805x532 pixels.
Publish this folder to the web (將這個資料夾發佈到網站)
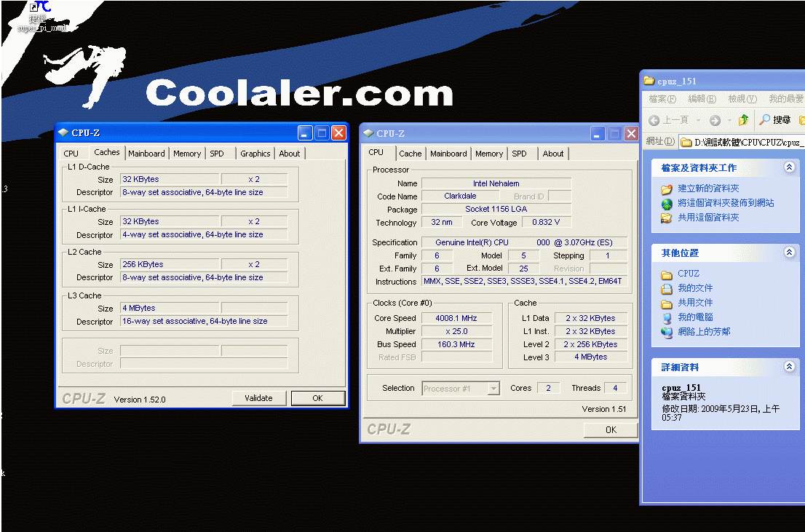726,203
